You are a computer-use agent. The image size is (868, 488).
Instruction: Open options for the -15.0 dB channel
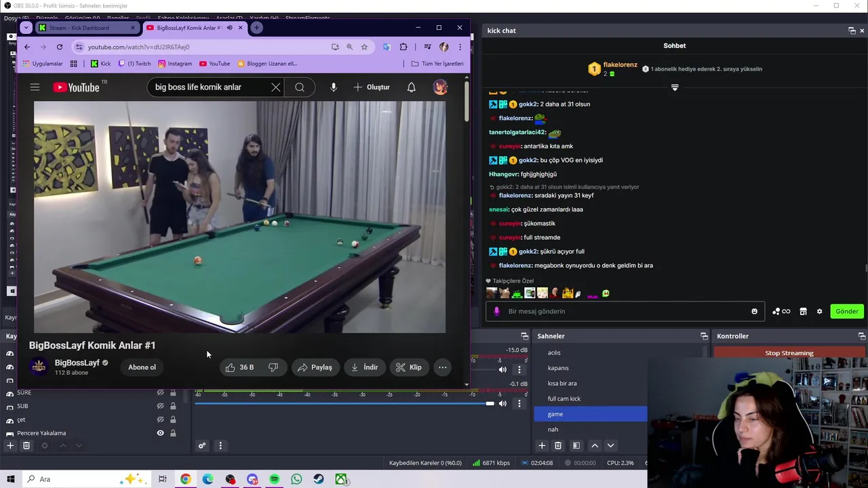[x=519, y=369]
